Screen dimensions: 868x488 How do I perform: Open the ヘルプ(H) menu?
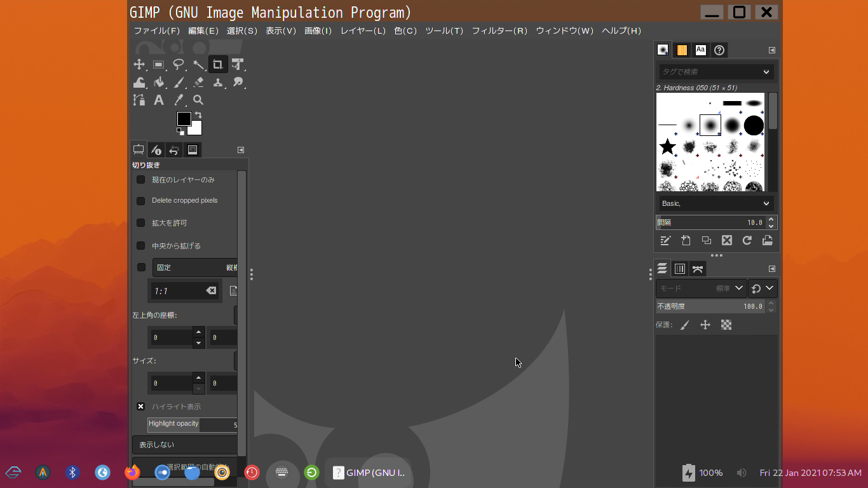tap(621, 30)
